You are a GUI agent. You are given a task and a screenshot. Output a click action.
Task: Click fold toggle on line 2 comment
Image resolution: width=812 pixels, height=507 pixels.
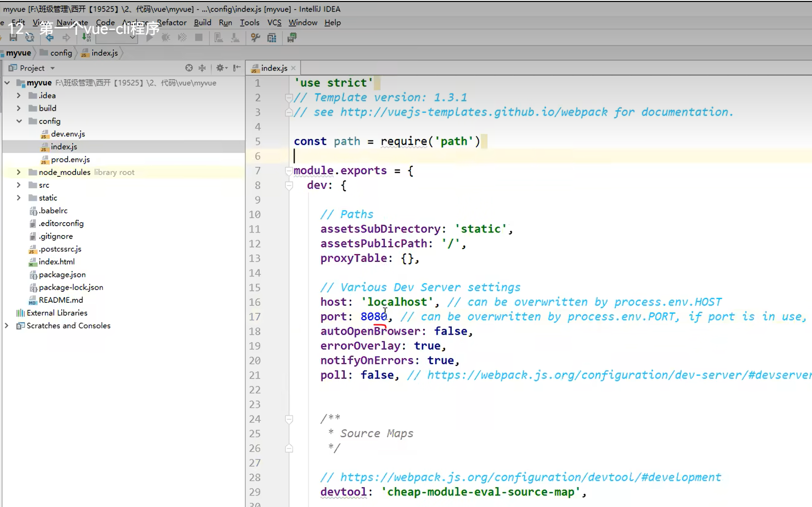(x=289, y=98)
